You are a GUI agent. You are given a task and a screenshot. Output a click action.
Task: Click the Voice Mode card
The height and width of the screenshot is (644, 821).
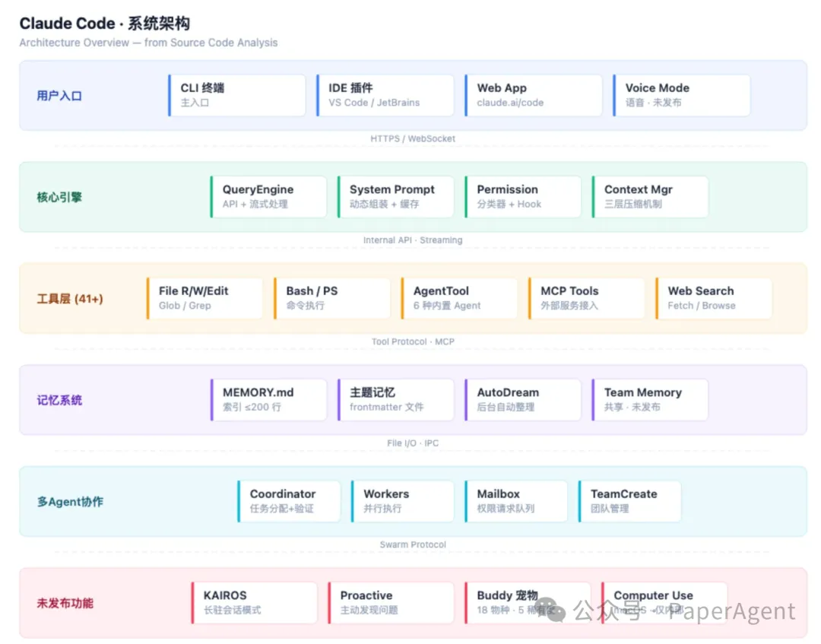tap(682, 95)
